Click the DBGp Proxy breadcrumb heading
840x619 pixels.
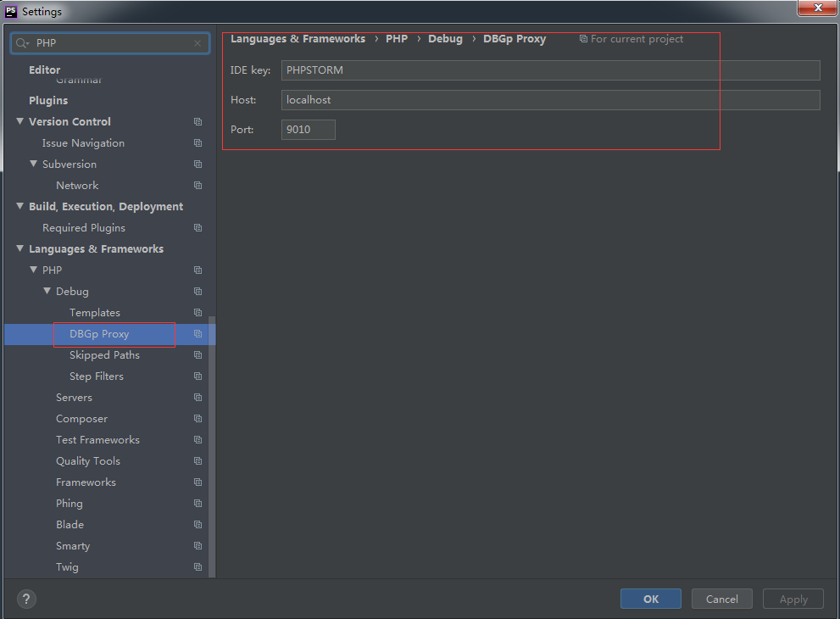(515, 39)
